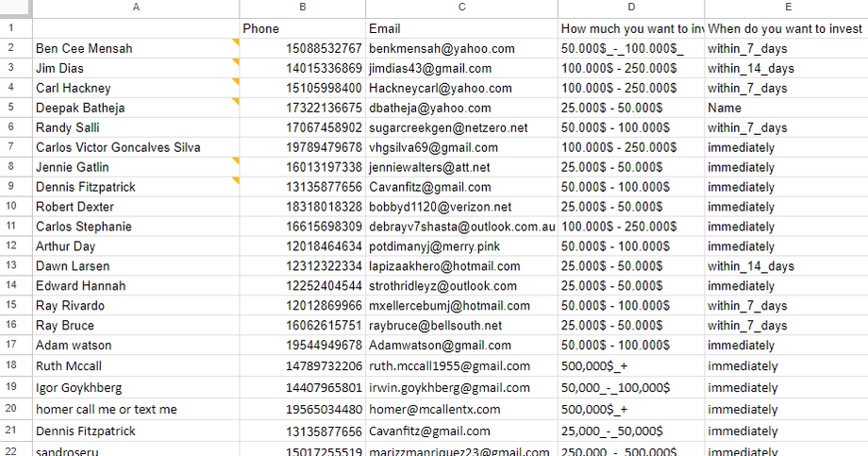Click amount '50.000$_-_100.000$_' in row 2

(x=631, y=48)
